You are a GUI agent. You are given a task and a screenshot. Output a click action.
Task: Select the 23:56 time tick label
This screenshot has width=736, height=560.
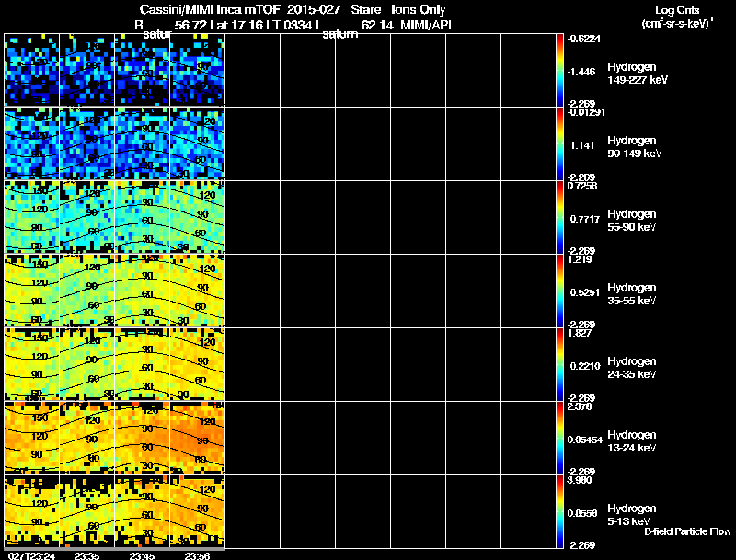pos(198,554)
